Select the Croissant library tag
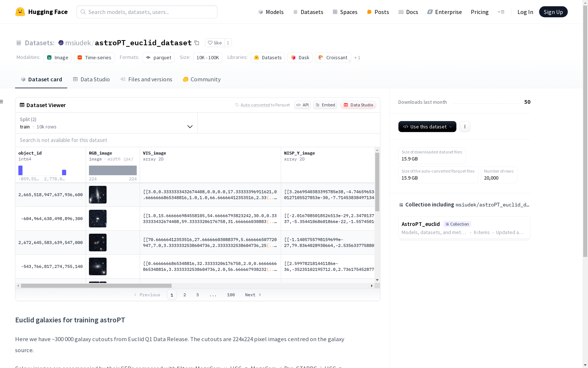588x368 pixels. click(333, 57)
